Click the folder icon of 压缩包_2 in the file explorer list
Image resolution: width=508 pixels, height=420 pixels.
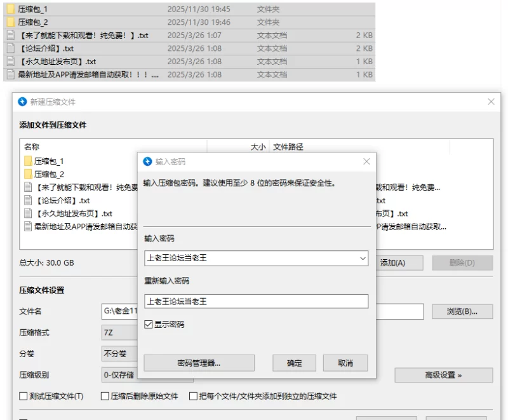11,22
